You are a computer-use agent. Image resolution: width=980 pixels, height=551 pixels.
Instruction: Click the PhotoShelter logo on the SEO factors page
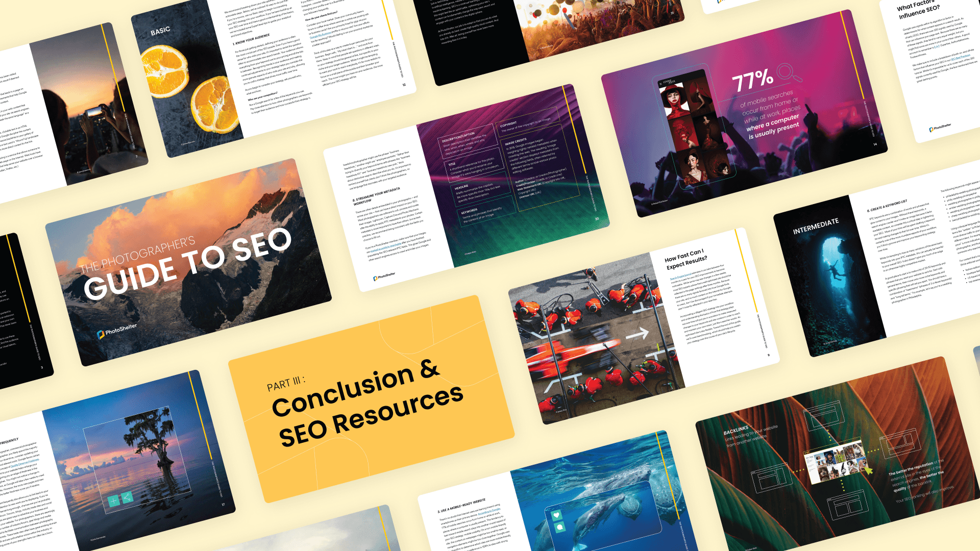click(940, 127)
